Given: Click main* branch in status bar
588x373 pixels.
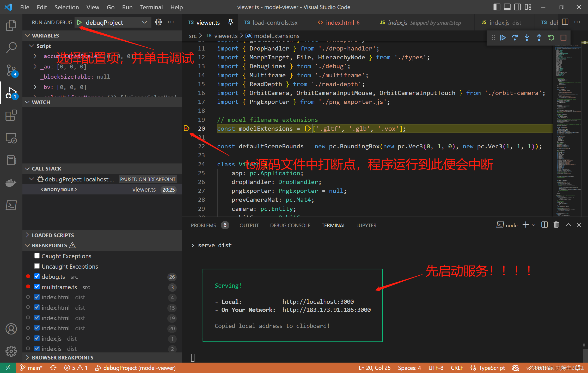Looking at the screenshot, I should pos(32,368).
